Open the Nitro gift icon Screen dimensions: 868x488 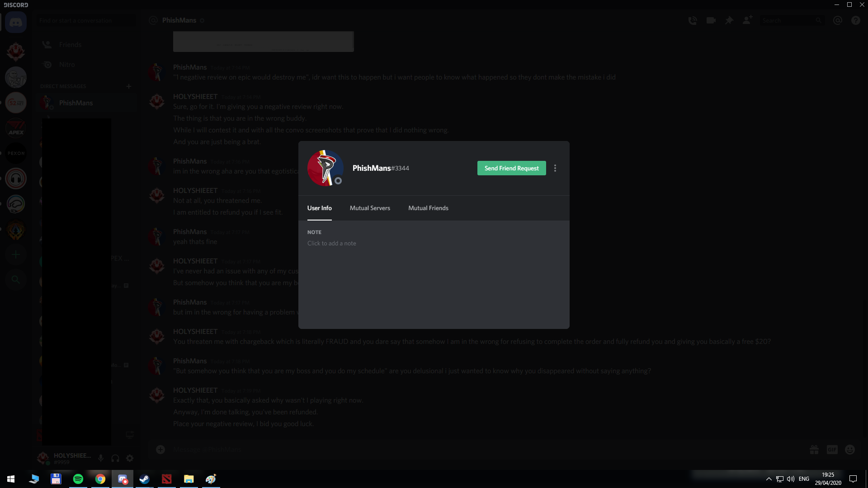coord(814,449)
